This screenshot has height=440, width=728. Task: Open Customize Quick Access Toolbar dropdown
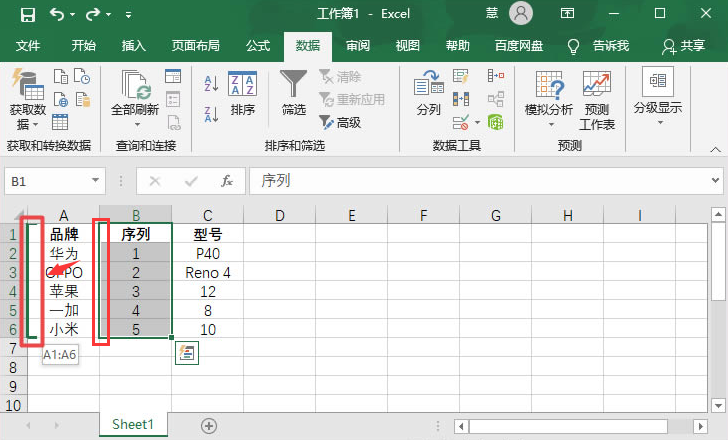click(129, 15)
